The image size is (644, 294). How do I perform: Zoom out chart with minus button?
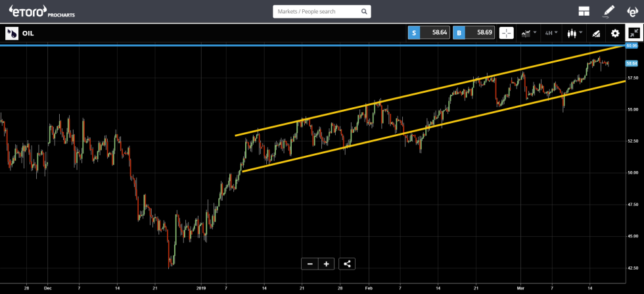[310, 264]
